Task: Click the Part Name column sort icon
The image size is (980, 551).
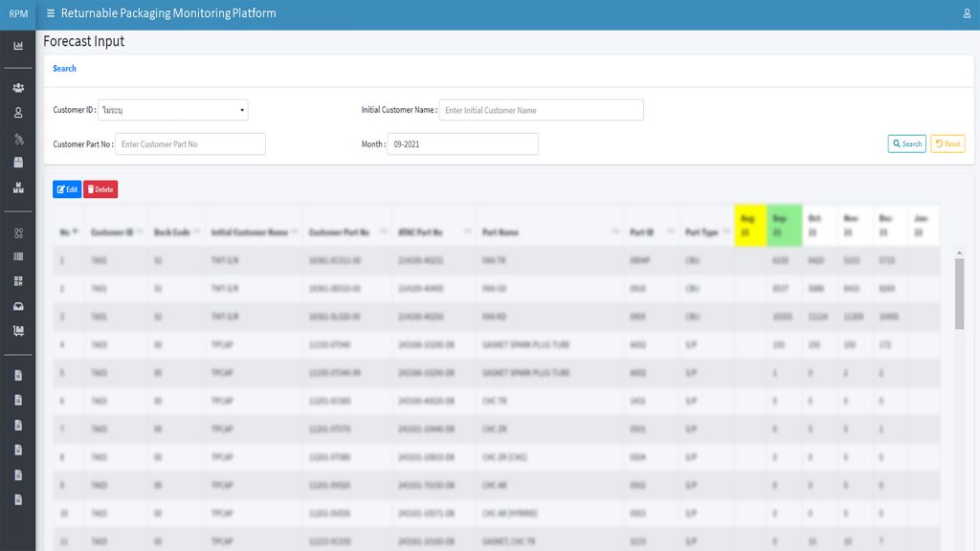Action: (615, 231)
